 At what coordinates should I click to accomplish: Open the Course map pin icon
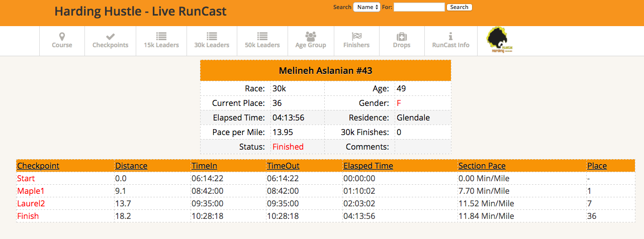(x=62, y=37)
